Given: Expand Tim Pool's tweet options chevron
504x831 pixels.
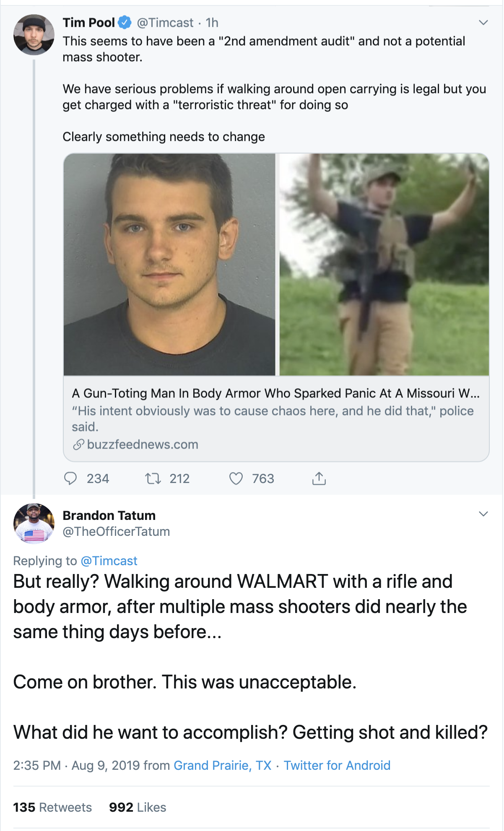Looking at the screenshot, I should 483,23.
